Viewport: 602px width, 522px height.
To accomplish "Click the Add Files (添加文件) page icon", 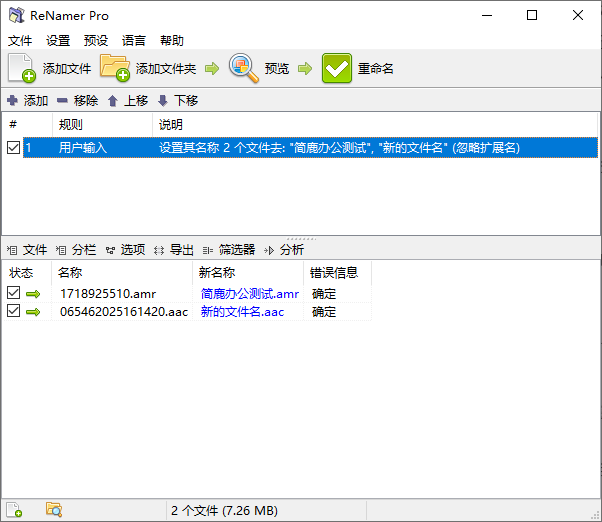I will 22,68.
